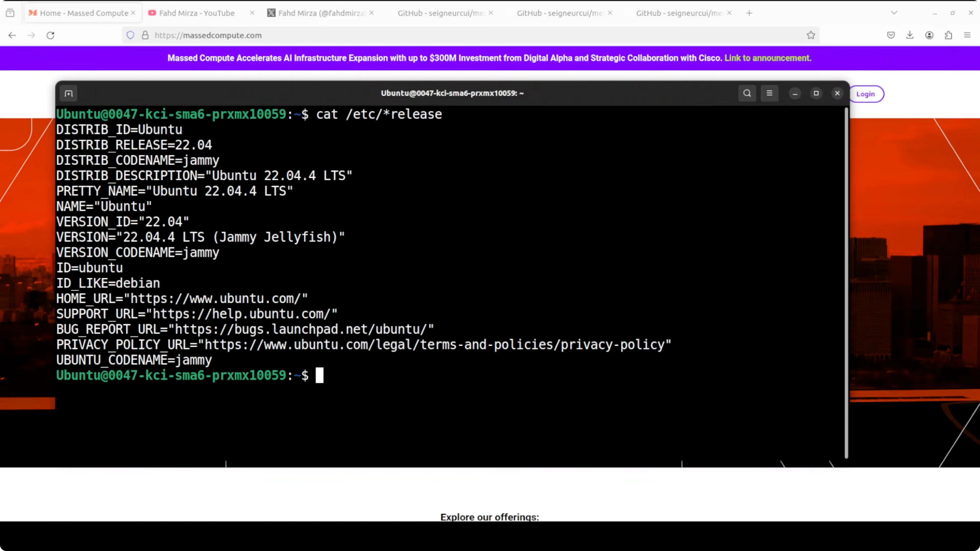Screen dimensions: 980x551
Task: Open the Link to announcement
Action: (x=767, y=58)
